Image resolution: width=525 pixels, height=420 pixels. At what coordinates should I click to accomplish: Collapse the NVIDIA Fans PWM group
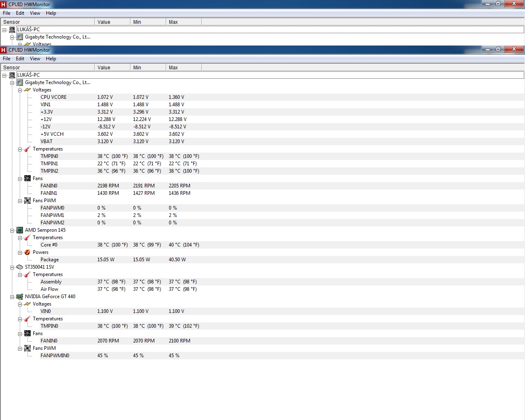[x=20, y=349]
